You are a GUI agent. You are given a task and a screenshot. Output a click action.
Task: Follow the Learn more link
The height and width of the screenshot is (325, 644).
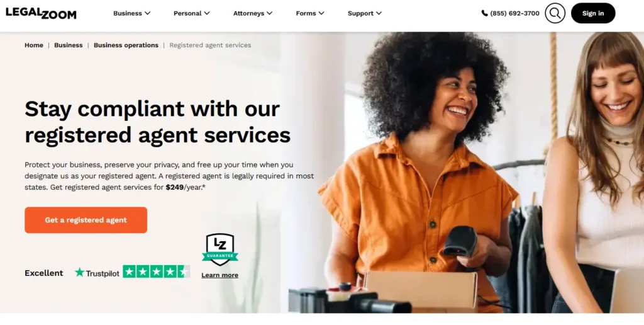coord(219,275)
